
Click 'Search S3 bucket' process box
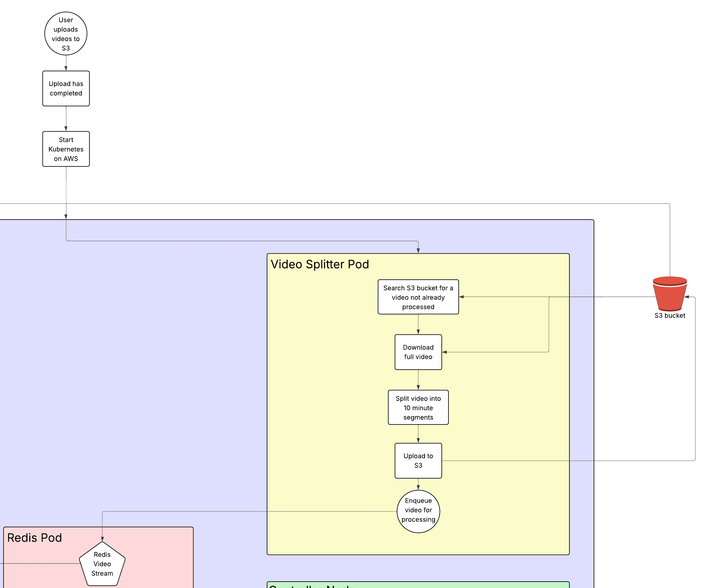click(x=418, y=297)
